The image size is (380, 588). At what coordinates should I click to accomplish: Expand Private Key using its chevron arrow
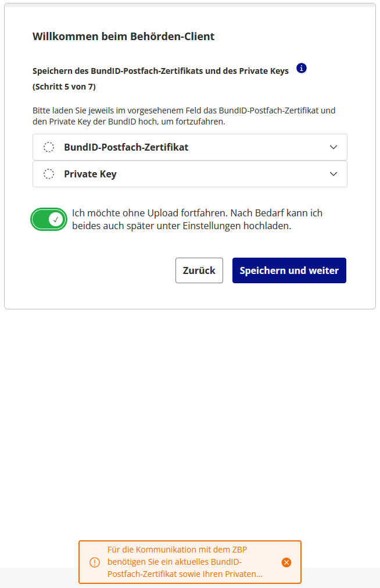(334, 174)
